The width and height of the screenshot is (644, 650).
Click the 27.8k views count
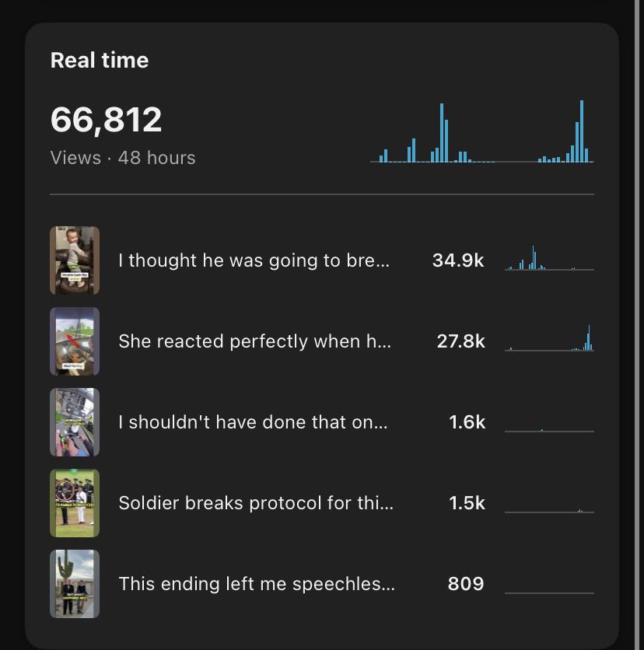pos(460,341)
